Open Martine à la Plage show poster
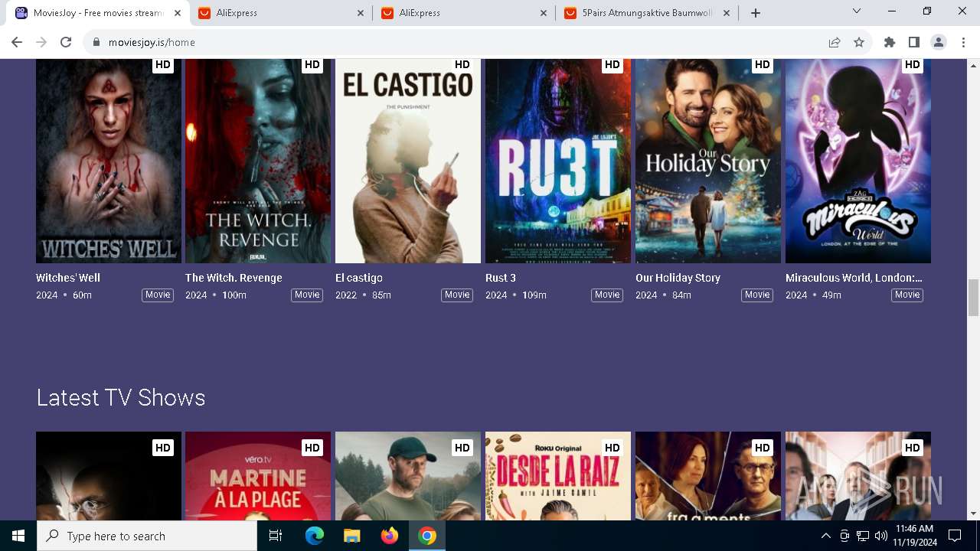Screen dimensions: 980x551 (258, 476)
